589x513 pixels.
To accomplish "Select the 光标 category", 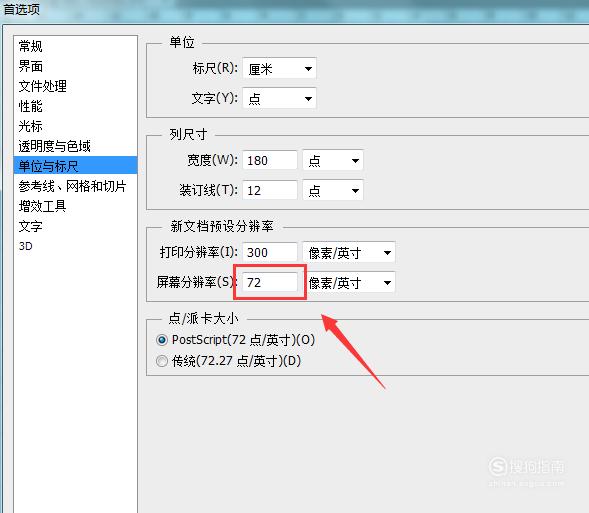I will coord(30,126).
